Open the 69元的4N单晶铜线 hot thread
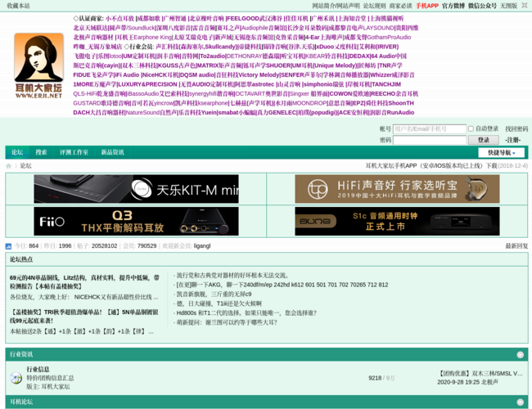532x409 pixels. pos(84,282)
